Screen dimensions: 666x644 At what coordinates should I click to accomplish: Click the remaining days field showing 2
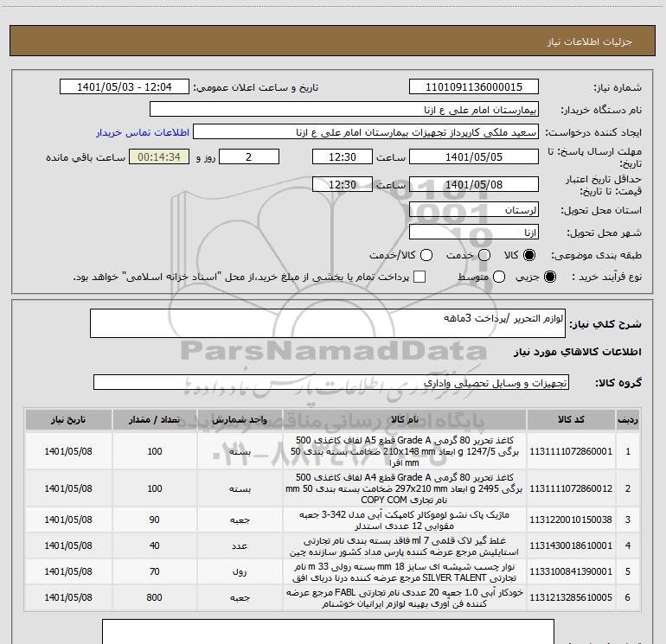coord(249,156)
